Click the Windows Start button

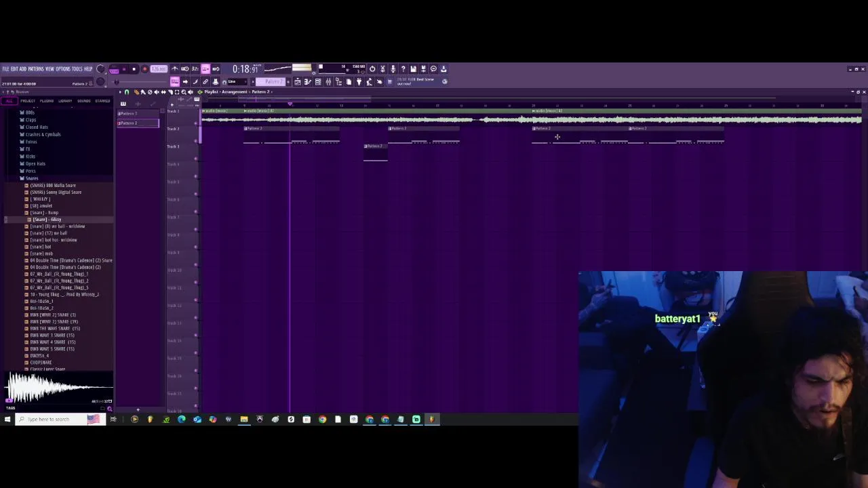point(7,419)
